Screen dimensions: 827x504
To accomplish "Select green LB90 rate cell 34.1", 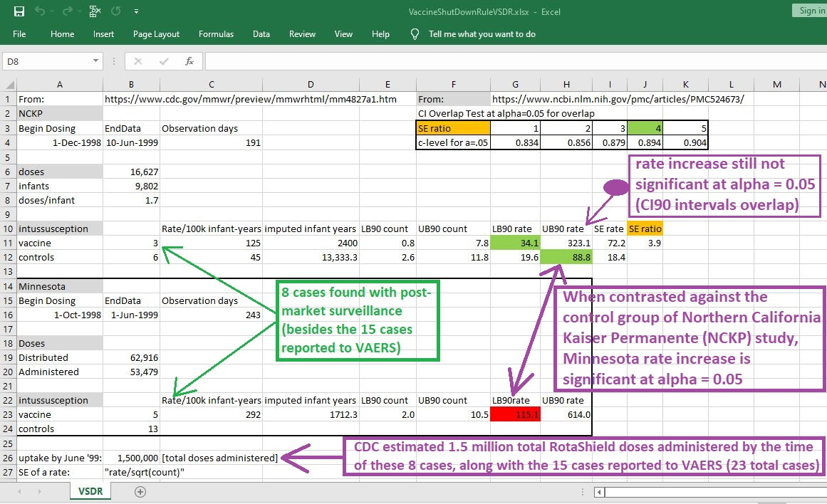I will [515, 243].
